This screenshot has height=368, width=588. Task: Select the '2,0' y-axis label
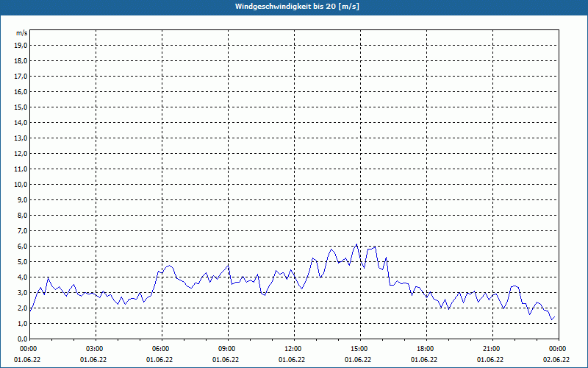[x=22, y=308]
